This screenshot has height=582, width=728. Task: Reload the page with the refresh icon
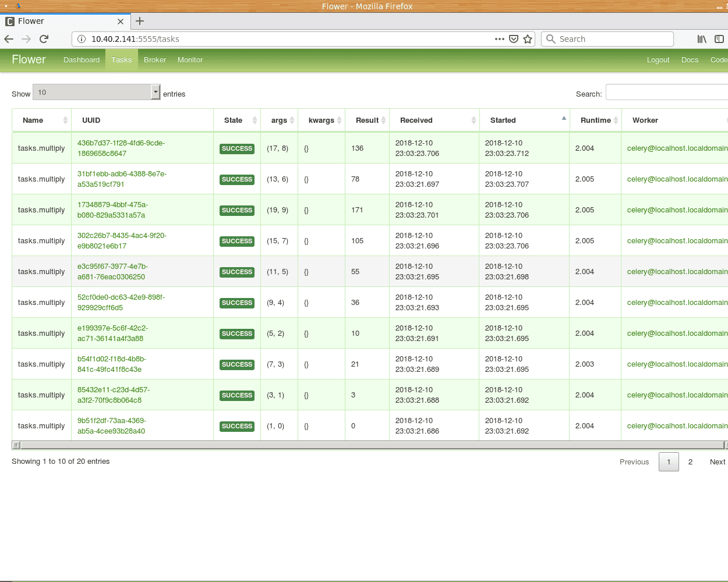[44, 39]
